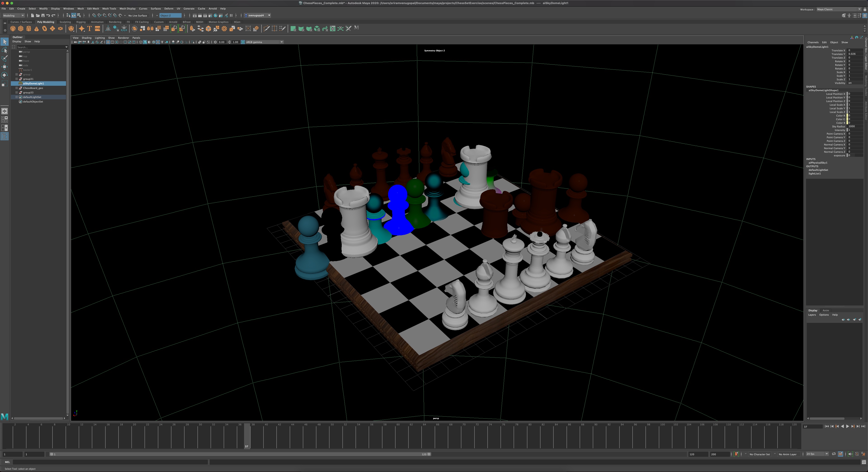The image size is (868, 472).
Task: Toggle Use All Lights in the viewport toolbar
Action: [162, 42]
